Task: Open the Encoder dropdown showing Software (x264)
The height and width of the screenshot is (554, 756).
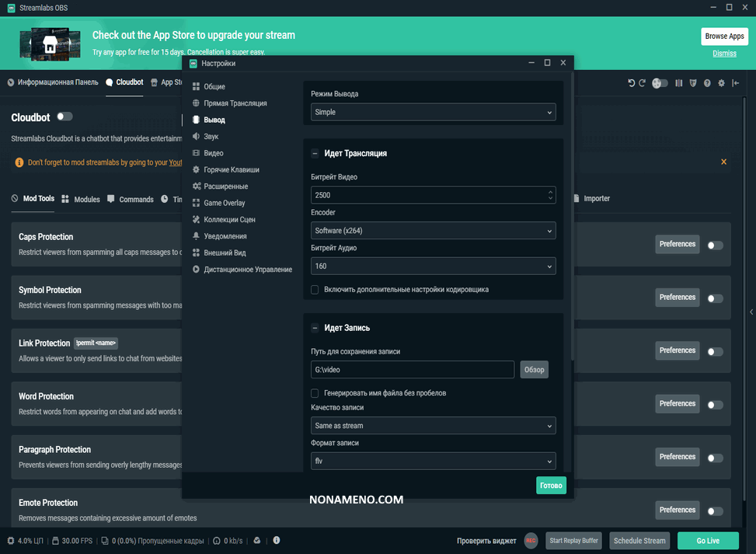Action: coord(433,231)
